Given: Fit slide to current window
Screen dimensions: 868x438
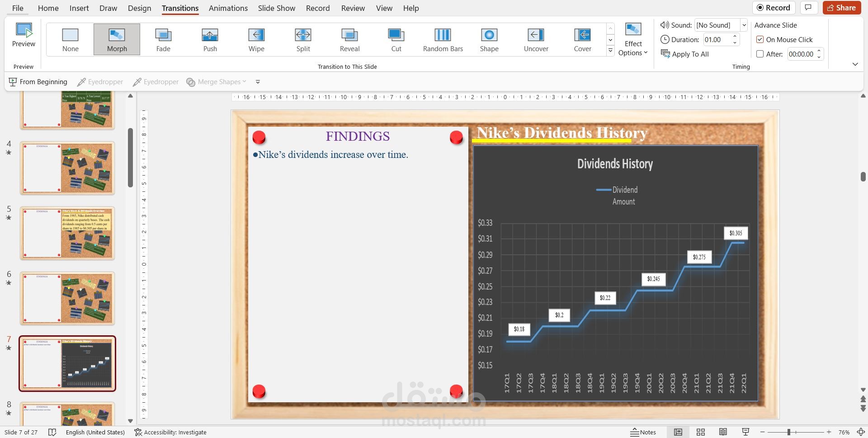Looking at the screenshot, I should 861,432.
